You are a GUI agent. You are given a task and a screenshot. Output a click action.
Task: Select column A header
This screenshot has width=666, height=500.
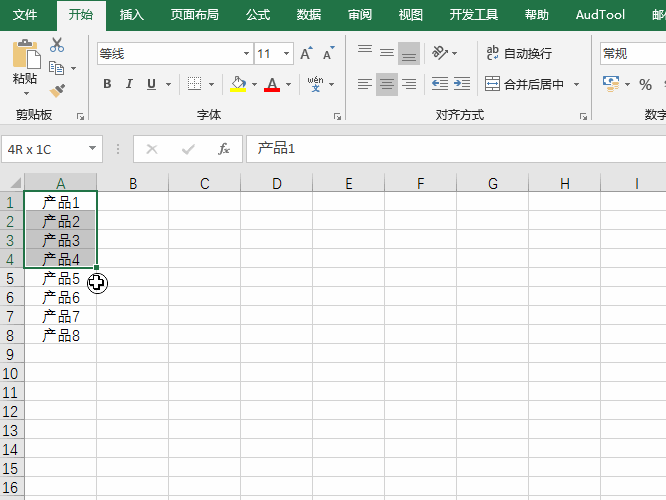point(60,183)
